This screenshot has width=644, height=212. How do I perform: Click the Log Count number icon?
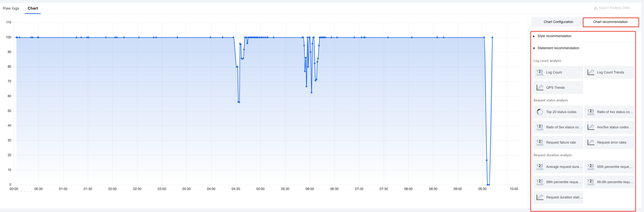tap(540, 72)
